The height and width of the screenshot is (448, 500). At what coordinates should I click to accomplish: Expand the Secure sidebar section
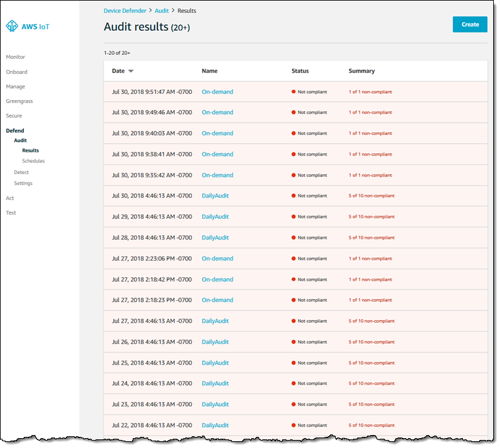pyautogui.click(x=14, y=116)
